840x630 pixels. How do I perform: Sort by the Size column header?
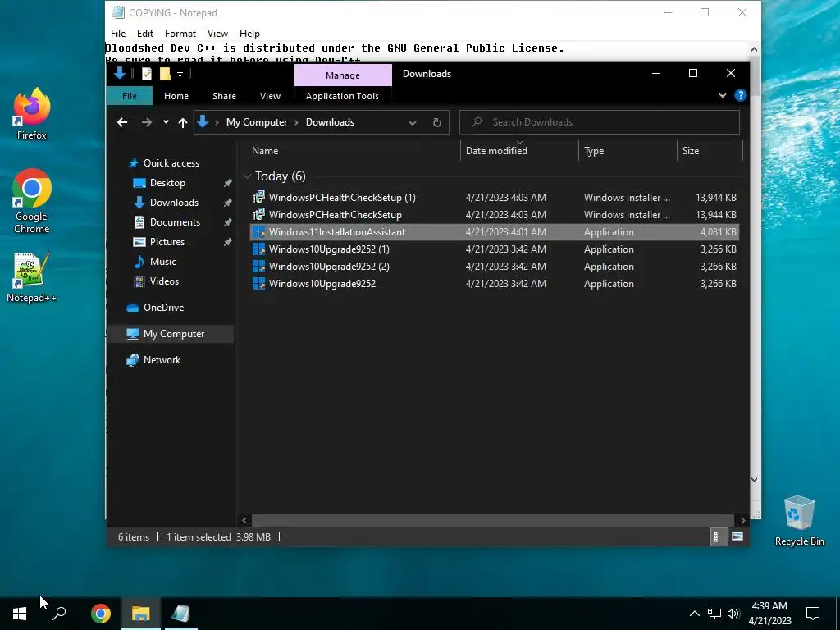[691, 151]
